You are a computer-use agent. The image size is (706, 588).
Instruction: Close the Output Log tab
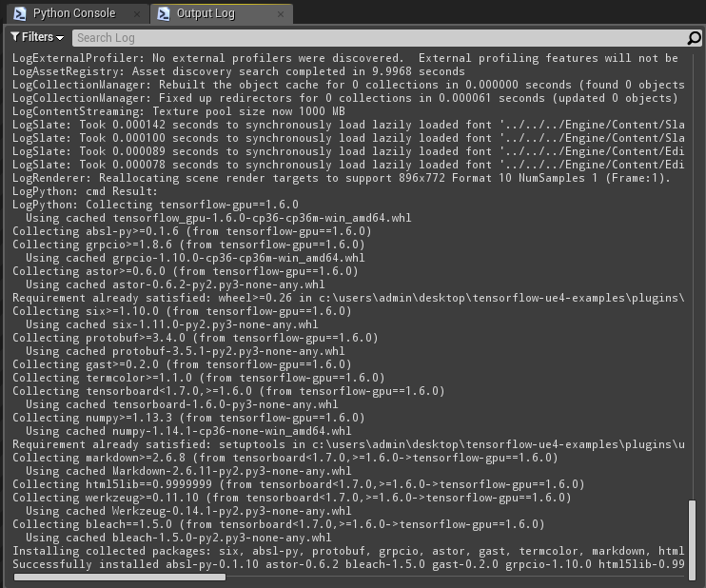(x=280, y=14)
